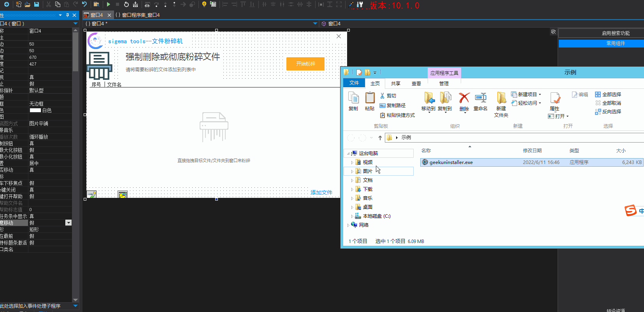The image size is (644, 312).
Task: Expand the 视频 folder in the navigation tree
Action: tap(352, 162)
